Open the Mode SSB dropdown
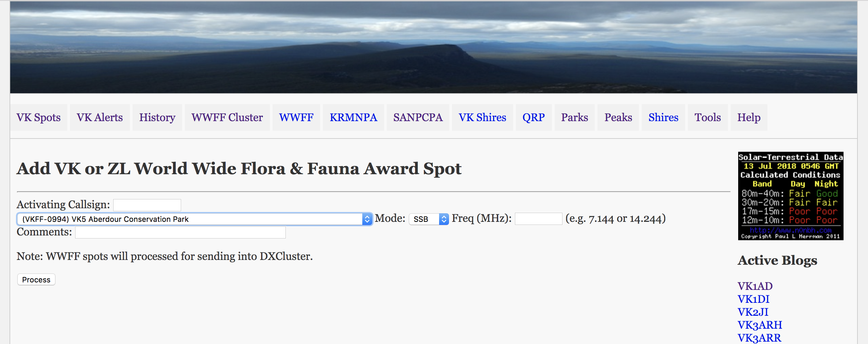This screenshot has height=344, width=868. (429, 219)
